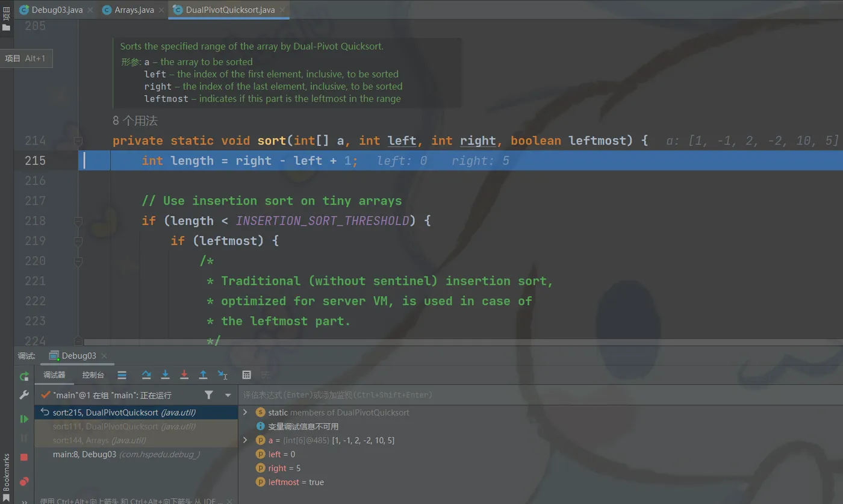
Task: Click the 变量调试信息不可用 info row
Action: point(297,426)
